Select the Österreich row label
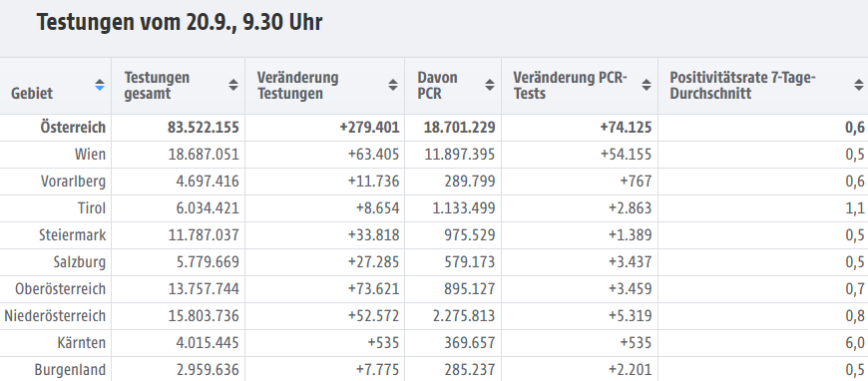Screen dimensions: 868x381 point(73,128)
